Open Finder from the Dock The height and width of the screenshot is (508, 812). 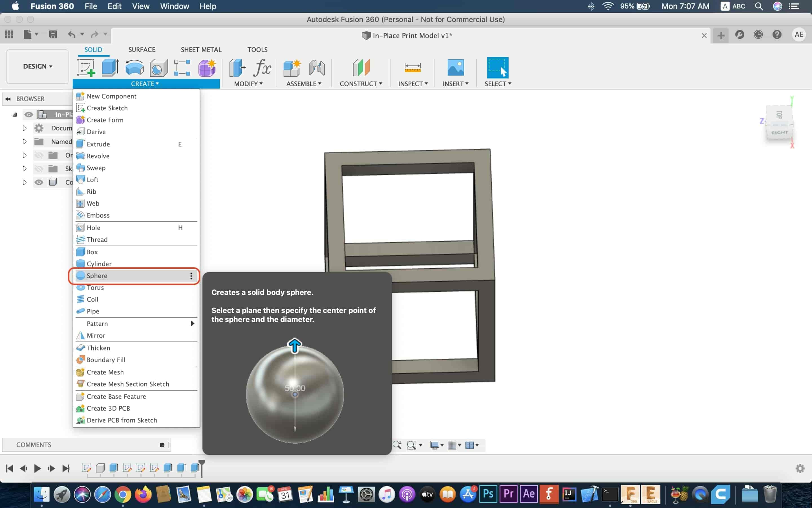pyautogui.click(x=42, y=494)
